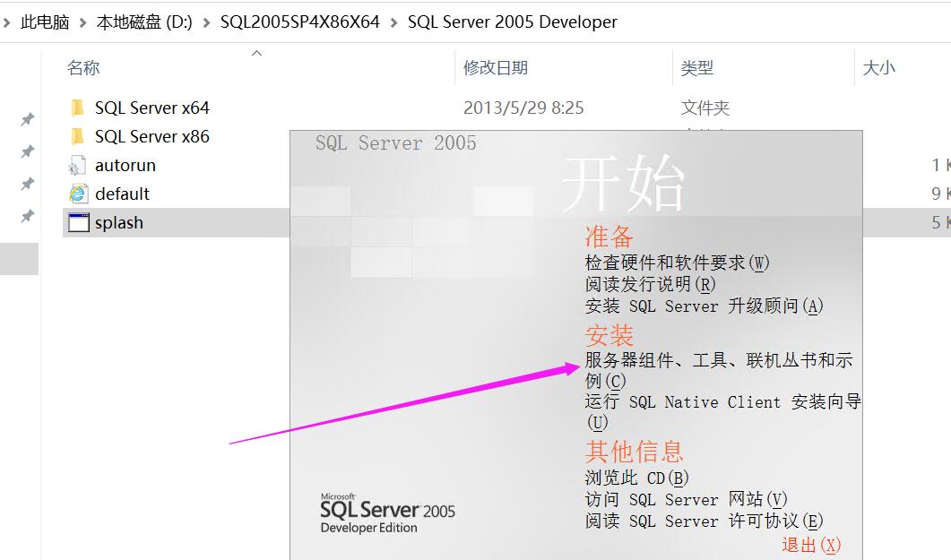The image size is (951, 560).
Task: Click SQL Server 2005 Developer breadcrumb
Action: (513, 22)
